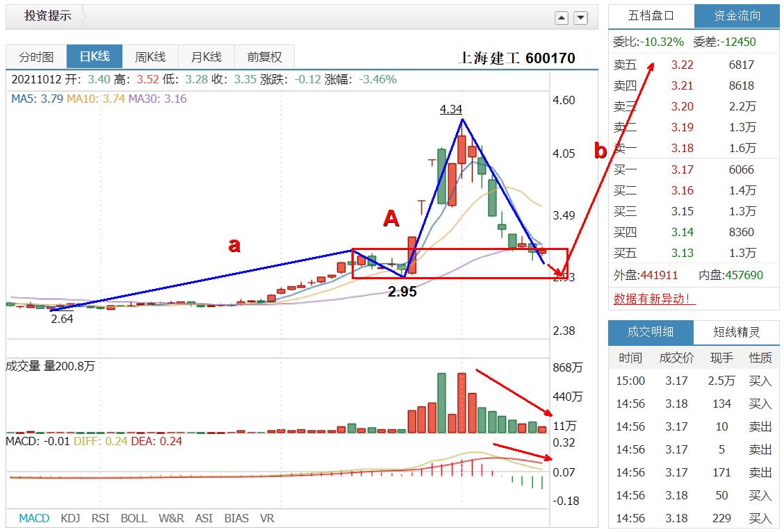The image size is (784, 532).
Task: Click the 委比 -10.32% value
Action: 662,42
